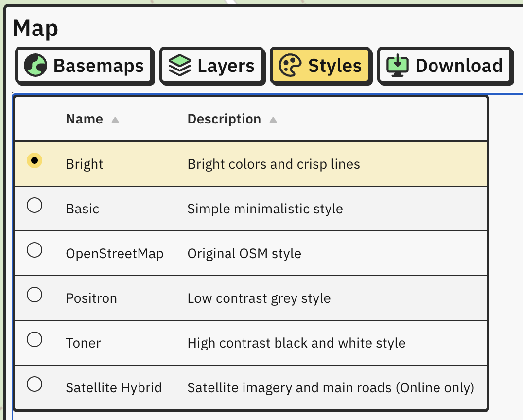The height and width of the screenshot is (420, 523).
Task: Sort by Description column arrow
Action: point(273,120)
